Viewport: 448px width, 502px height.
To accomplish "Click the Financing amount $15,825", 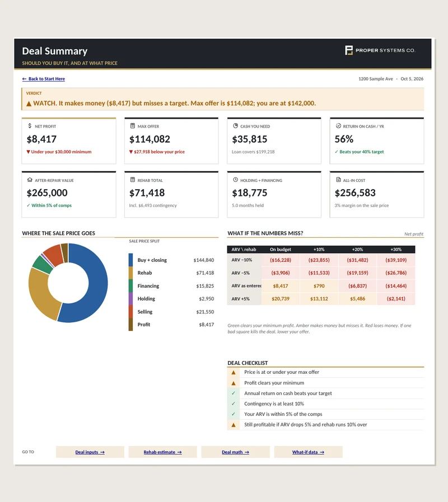I will tap(205, 286).
